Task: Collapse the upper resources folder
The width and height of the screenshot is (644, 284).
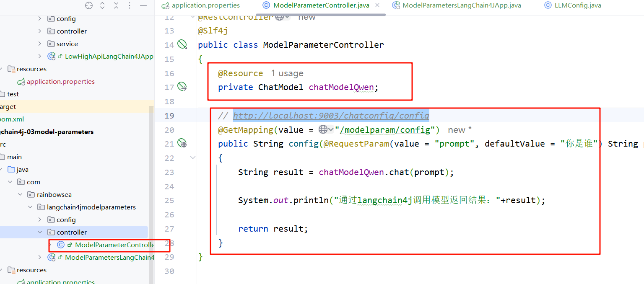Action: 1,69
